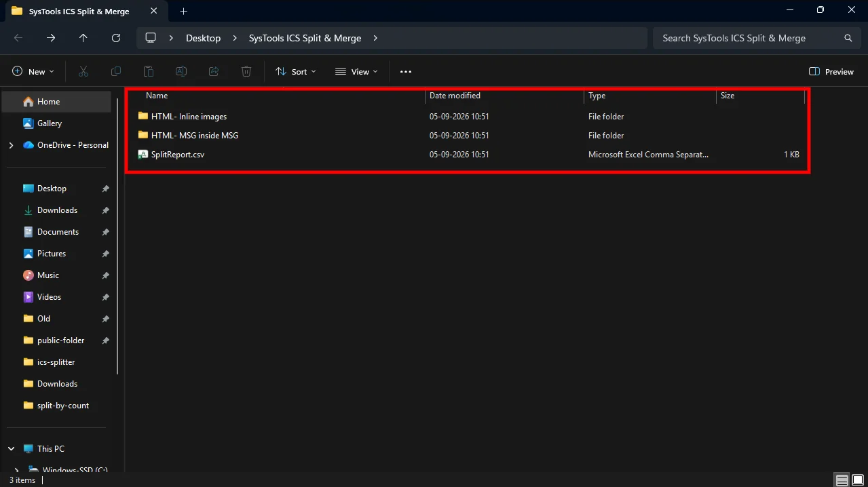Navigate back with the left arrow
Image resolution: width=868 pixels, height=487 pixels.
point(18,38)
